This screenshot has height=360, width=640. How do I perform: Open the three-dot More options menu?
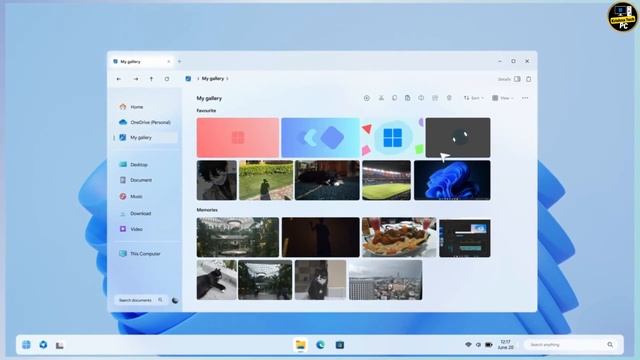pos(525,98)
